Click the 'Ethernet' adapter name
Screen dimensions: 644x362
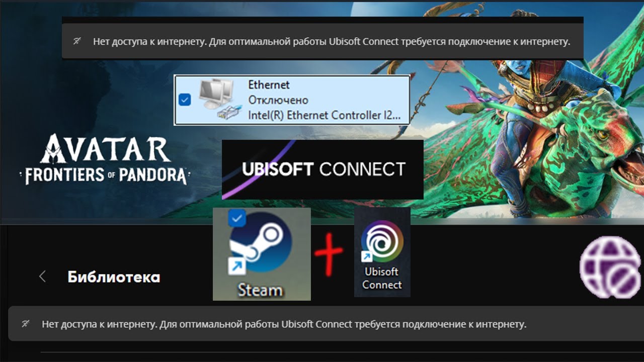tap(269, 85)
